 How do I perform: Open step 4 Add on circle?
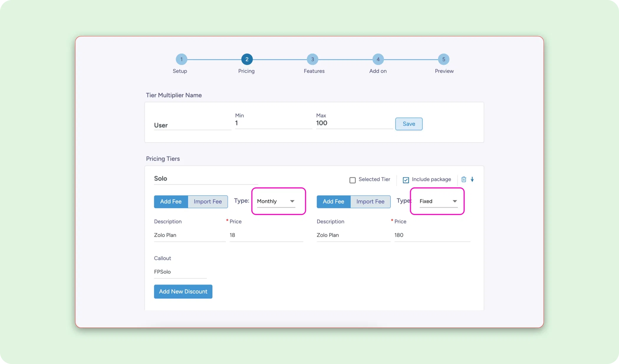[x=378, y=59]
